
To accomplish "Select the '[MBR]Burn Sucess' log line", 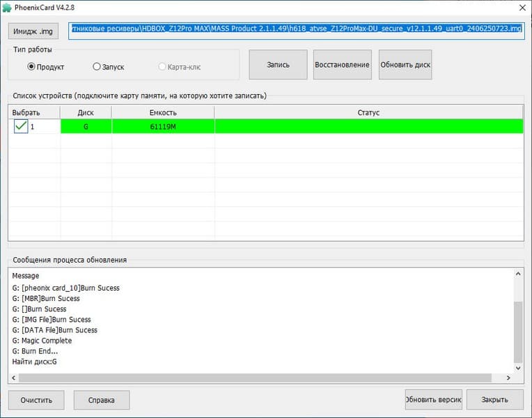I will pos(46,298).
